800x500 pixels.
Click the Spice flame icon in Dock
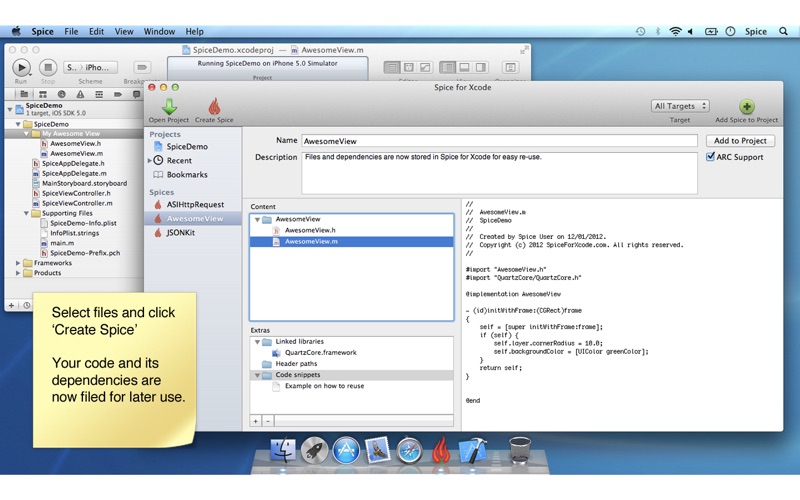click(441, 450)
